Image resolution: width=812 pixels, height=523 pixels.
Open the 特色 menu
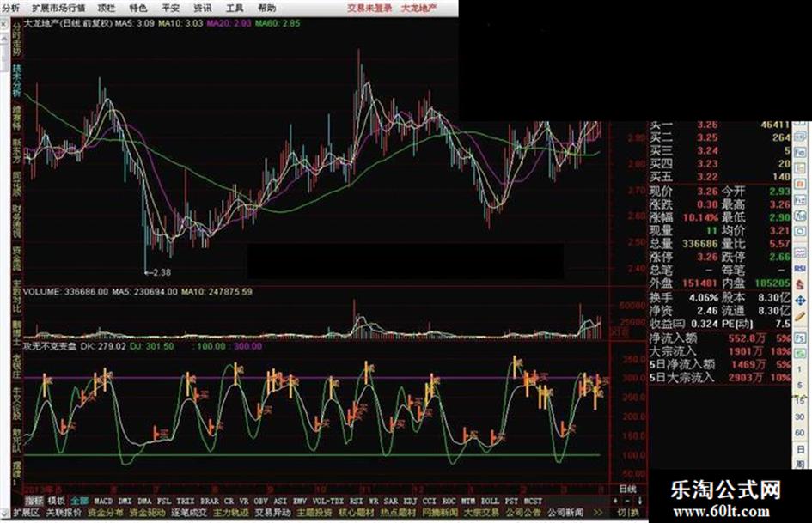tap(137, 9)
